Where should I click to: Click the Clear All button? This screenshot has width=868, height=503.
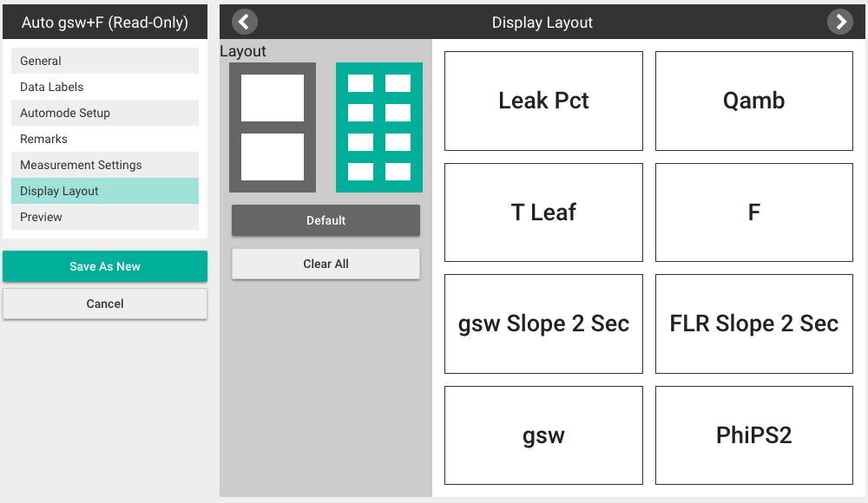pyautogui.click(x=325, y=264)
